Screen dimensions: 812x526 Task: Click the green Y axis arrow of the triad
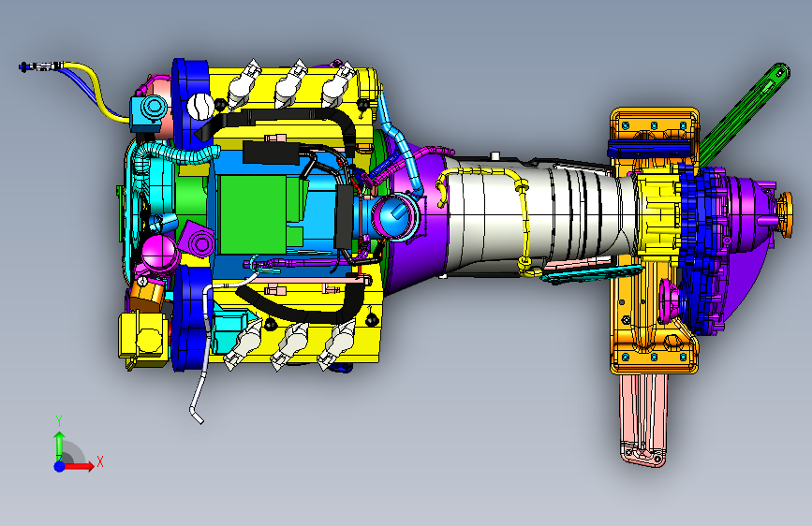tap(60, 445)
